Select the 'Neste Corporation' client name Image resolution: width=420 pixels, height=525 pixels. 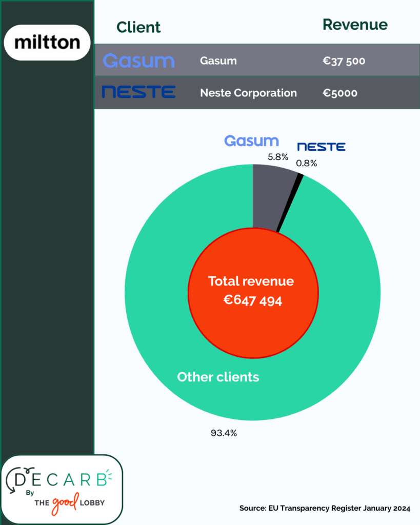click(249, 93)
